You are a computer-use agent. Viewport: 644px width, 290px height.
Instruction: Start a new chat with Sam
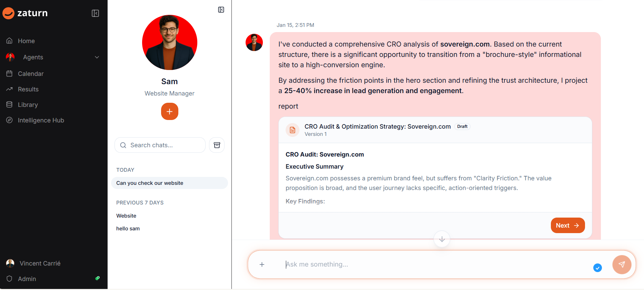[169, 111]
